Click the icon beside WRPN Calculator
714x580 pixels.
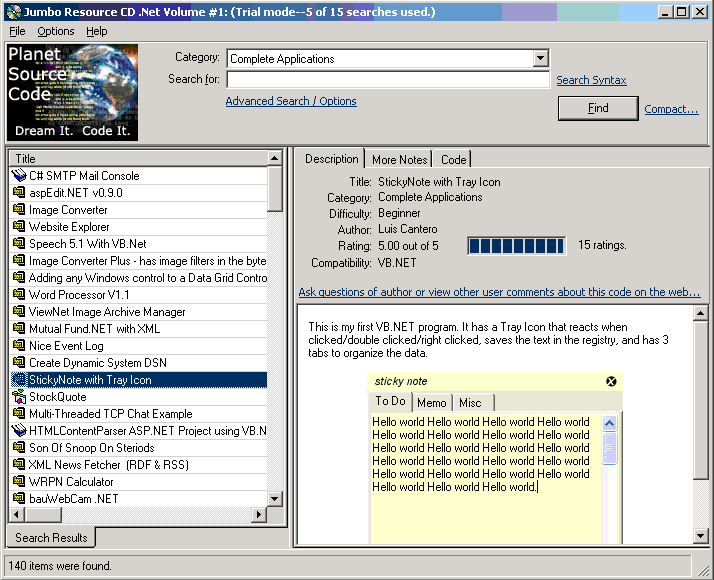click(x=19, y=481)
